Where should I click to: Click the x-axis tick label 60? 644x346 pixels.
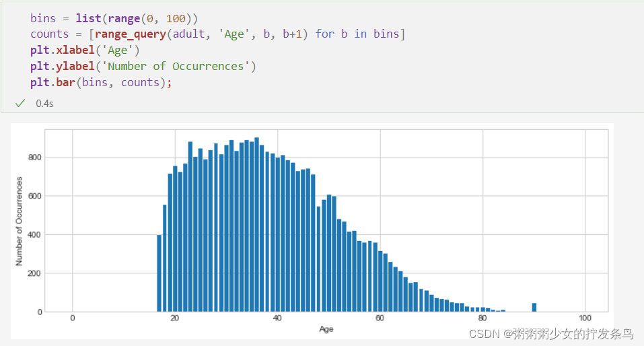(380, 318)
